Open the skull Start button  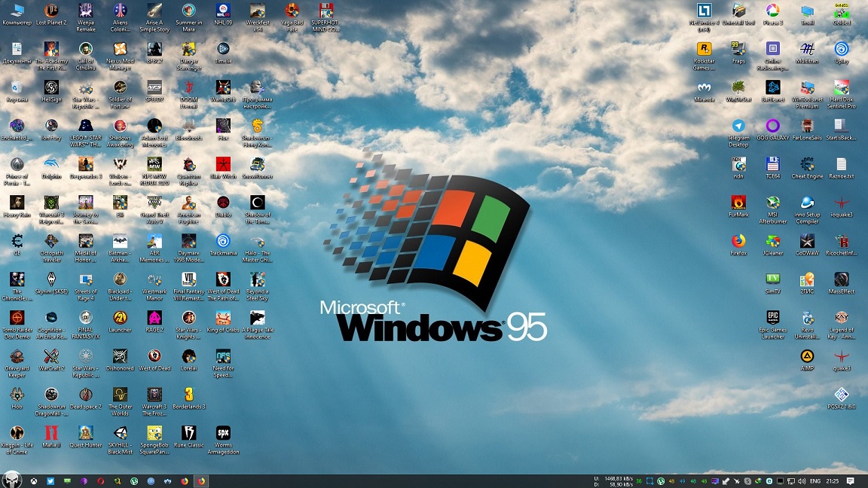(x=11, y=479)
